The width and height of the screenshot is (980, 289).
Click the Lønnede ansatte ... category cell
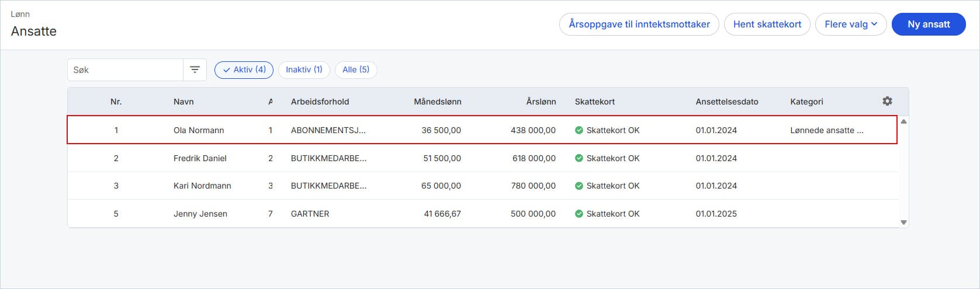coord(826,130)
